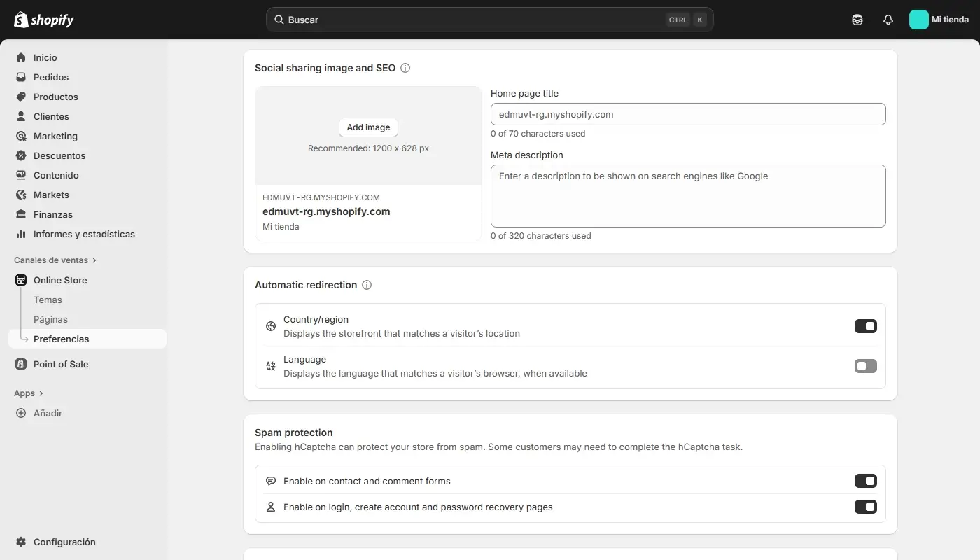The height and width of the screenshot is (560, 980).
Task: Switch to the Temas page
Action: (x=48, y=300)
